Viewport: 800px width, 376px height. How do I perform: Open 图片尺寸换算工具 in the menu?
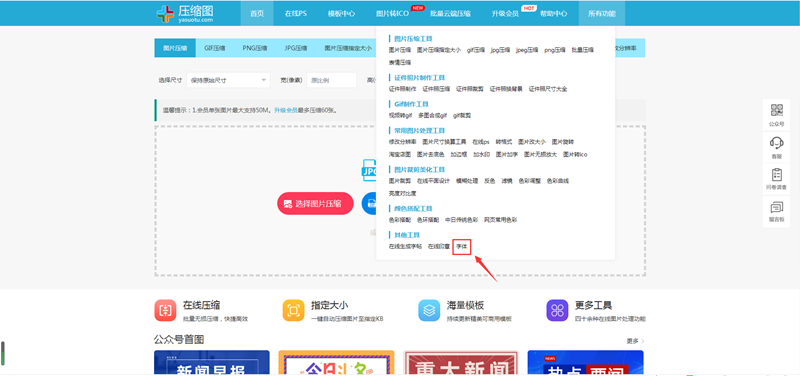pyautogui.click(x=444, y=141)
